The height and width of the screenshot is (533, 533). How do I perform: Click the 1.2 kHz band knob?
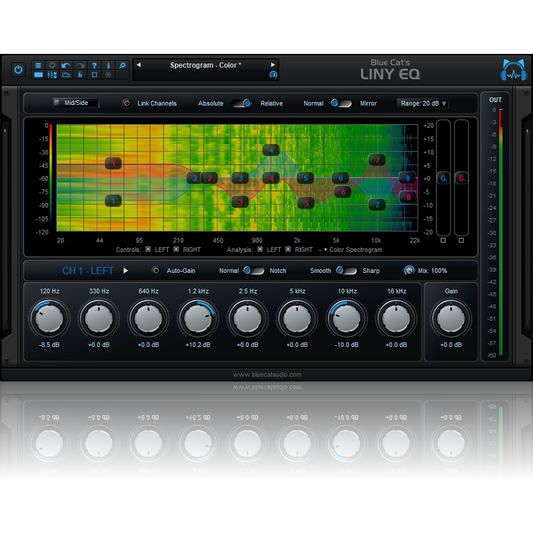[198, 318]
